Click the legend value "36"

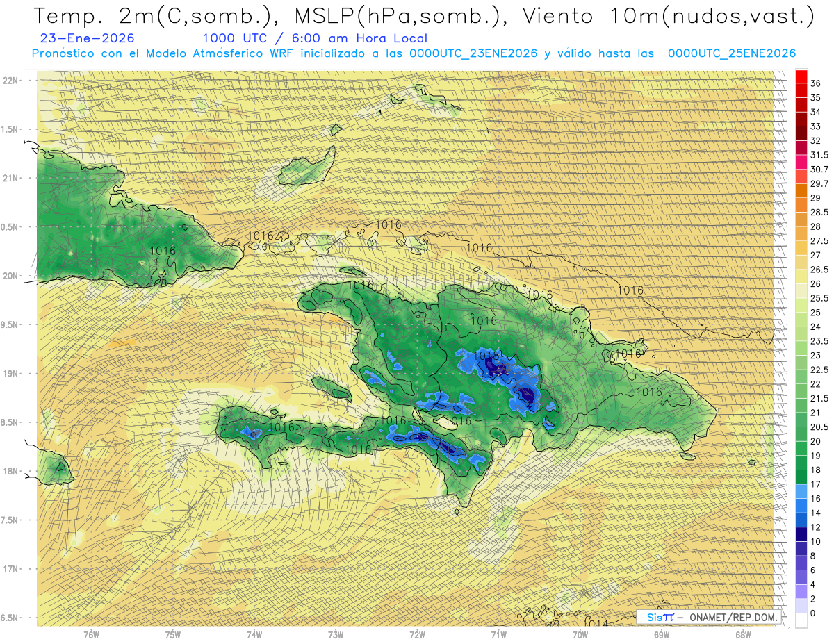816,83
